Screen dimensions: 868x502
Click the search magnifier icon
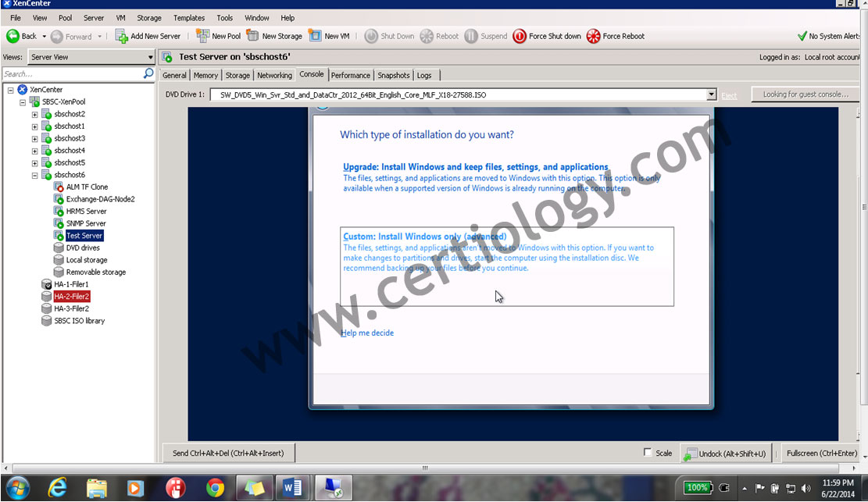[x=148, y=73]
